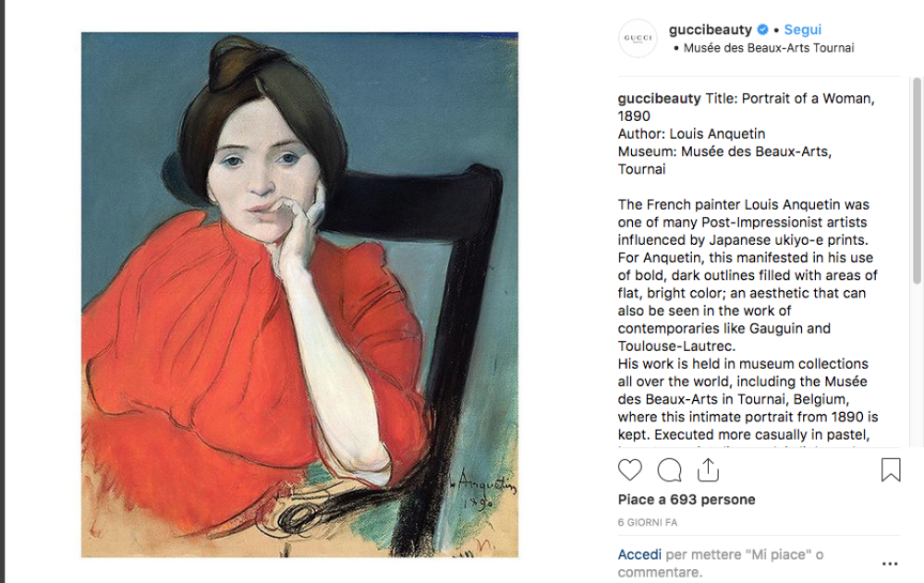Click the "6 GIORNI FA" timestamp

[x=648, y=523]
